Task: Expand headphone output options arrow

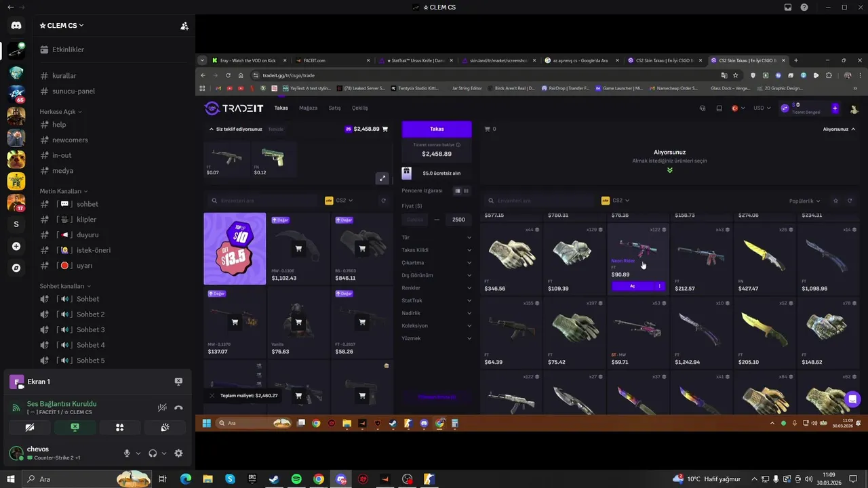Action: point(164,453)
